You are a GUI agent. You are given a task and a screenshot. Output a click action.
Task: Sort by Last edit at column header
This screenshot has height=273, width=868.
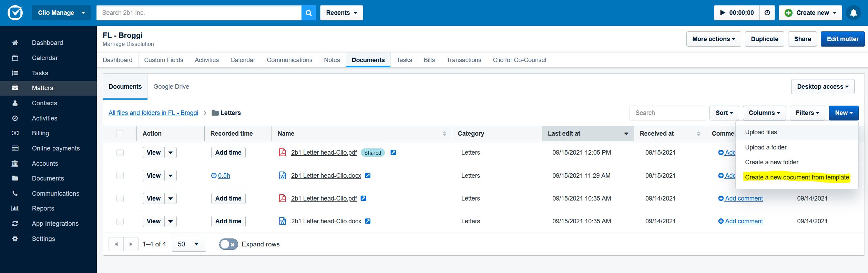tap(588, 134)
